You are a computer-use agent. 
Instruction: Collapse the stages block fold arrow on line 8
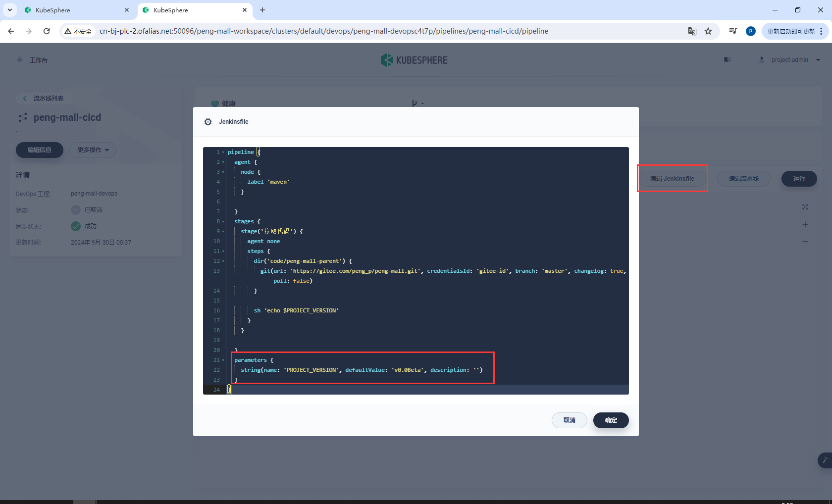click(223, 222)
